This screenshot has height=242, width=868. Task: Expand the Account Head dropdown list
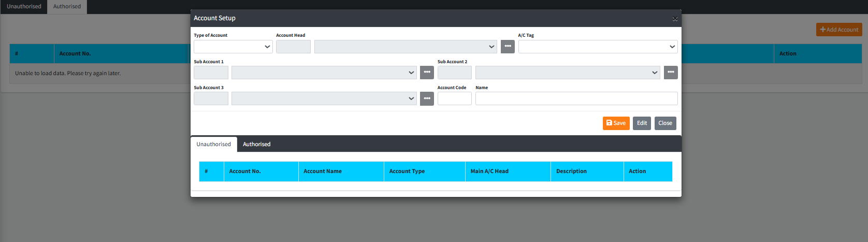pyautogui.click(x=406, y=47)
